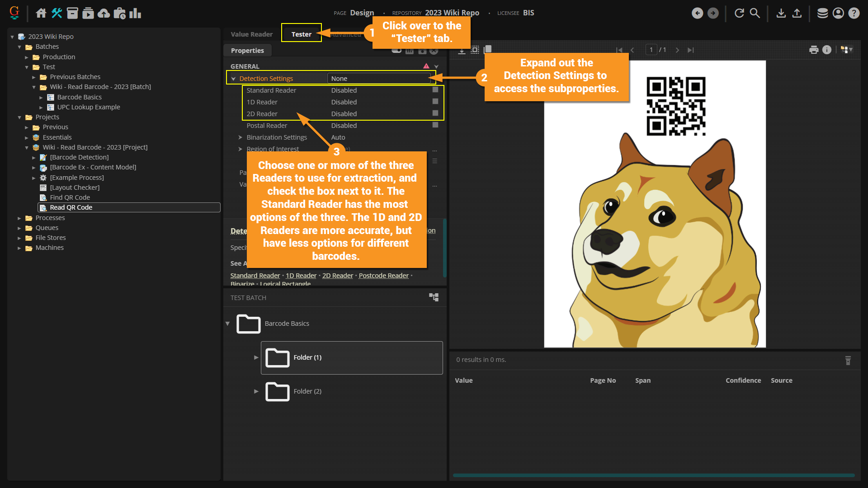Screen dimensions: 868x488
Task: Open the Home page icon
Action: click(41, 13)
